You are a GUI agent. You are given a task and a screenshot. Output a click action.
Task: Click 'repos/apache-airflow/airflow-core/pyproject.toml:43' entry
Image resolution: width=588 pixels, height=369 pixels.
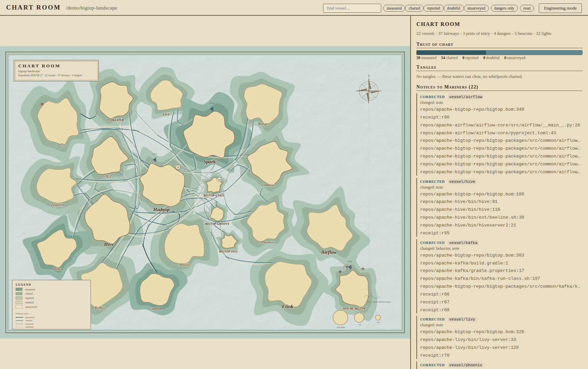tap(488, 133)
